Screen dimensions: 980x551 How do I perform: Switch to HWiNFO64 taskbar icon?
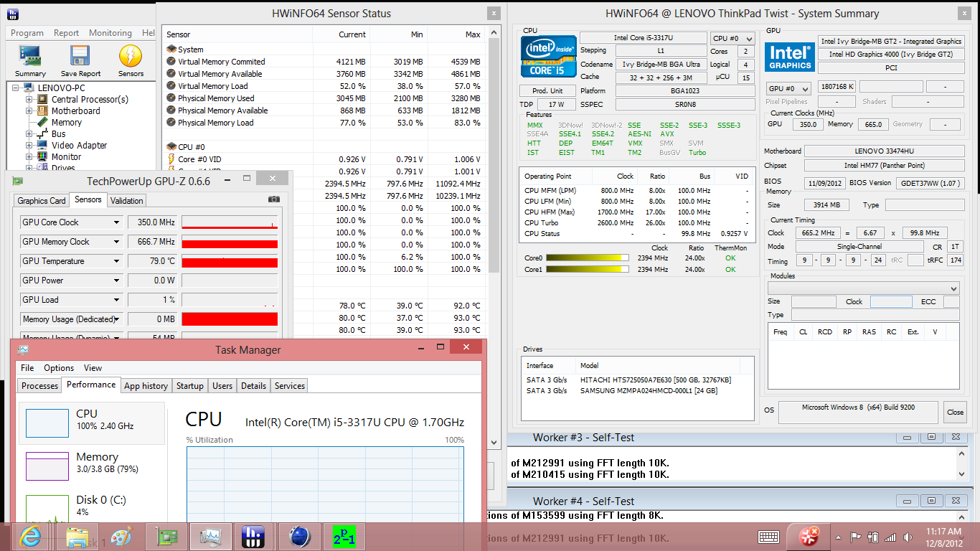254,536
